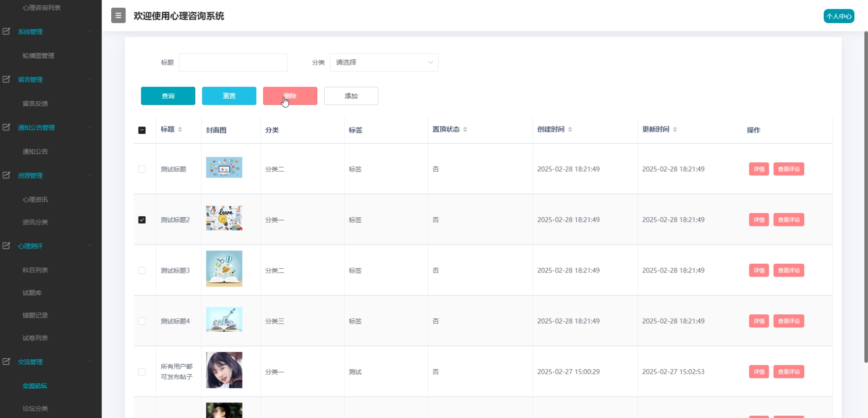
Task: Click 详情 for 测试标题
Action: coord(759,169)
